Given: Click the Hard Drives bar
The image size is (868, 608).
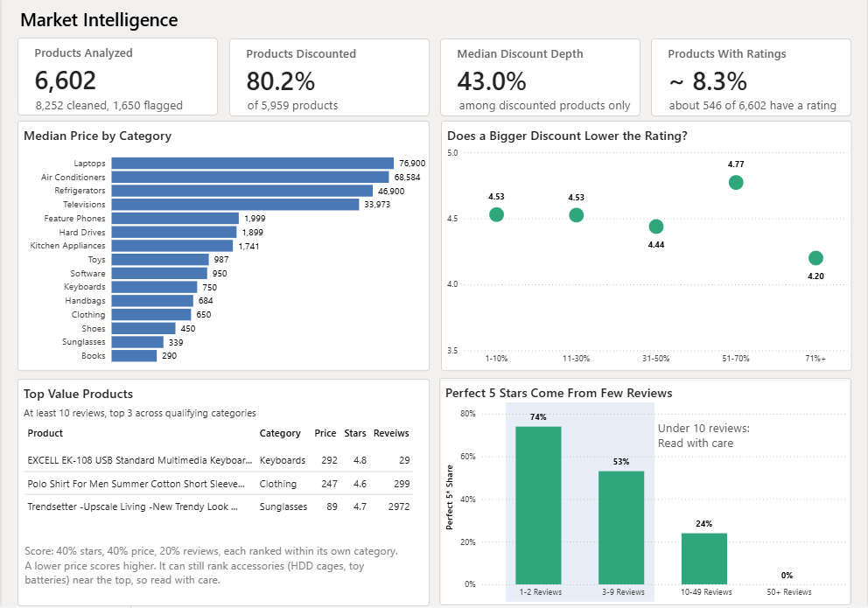Looking at the screenshot, I should [174, 233].
